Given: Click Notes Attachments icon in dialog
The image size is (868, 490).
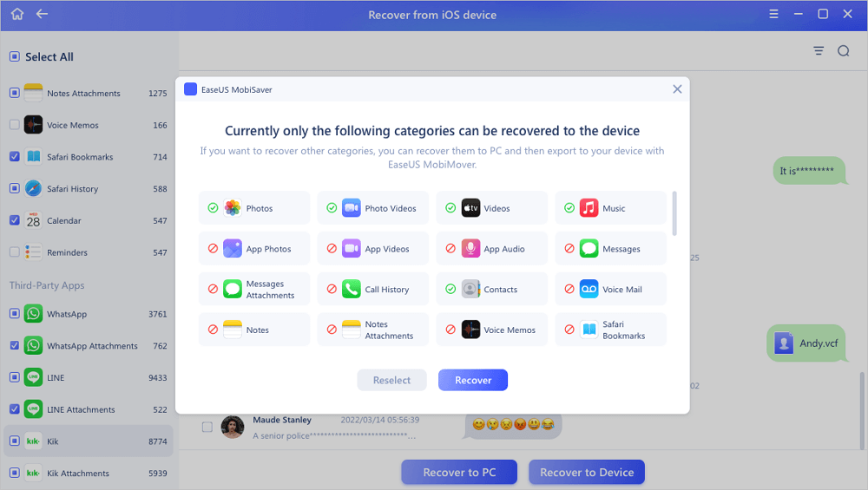Looking at the screenshot, I should (x=351, y=329).
